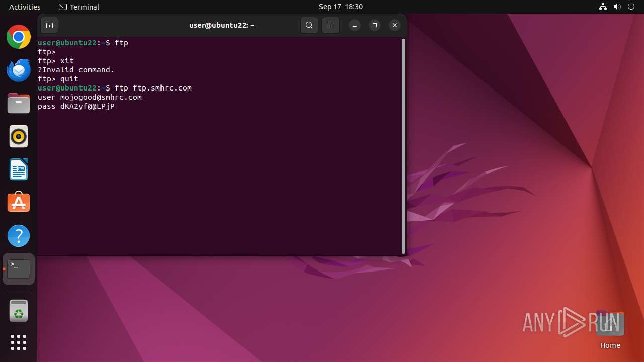Open Ubuntu Software store
Image resolution: width=644 pixels, height=362 pixels.
[x=19, y=203]
